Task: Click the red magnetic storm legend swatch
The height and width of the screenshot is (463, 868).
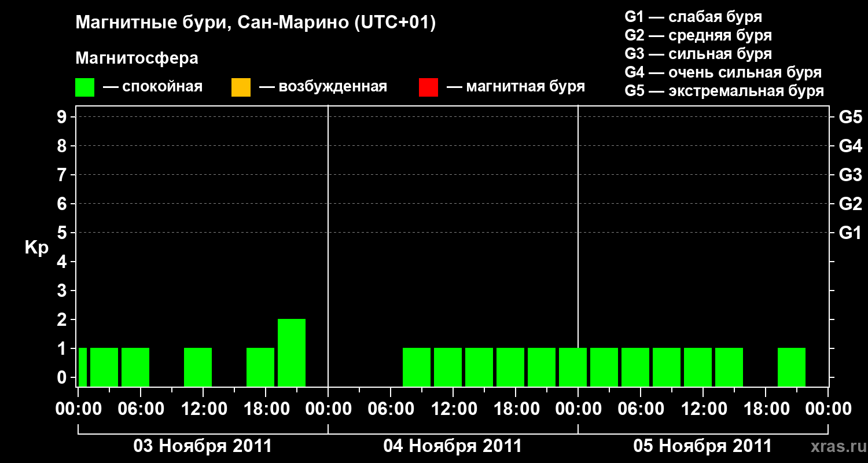Action: click(428, 87)
